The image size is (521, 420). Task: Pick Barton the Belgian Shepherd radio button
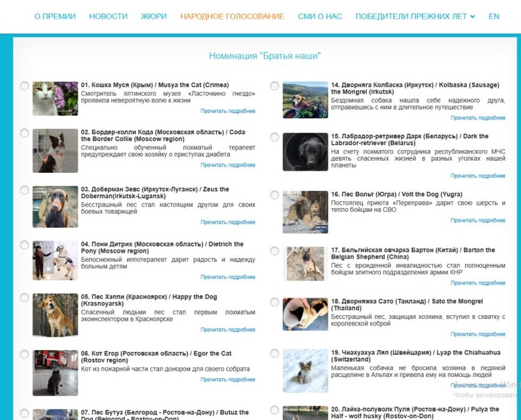tap(274, 251)
